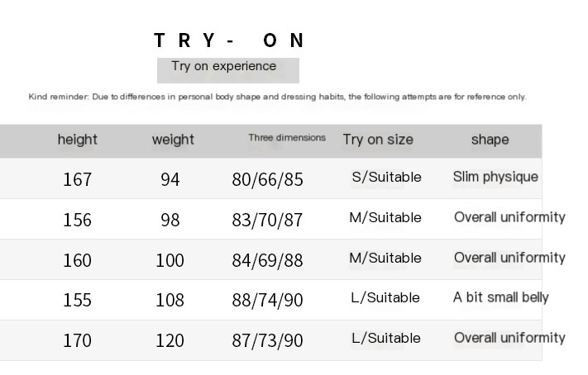This screenshot has width=588, height=375.
Task: Select the Three dimensions column header
Action: (x=287, y=137)
